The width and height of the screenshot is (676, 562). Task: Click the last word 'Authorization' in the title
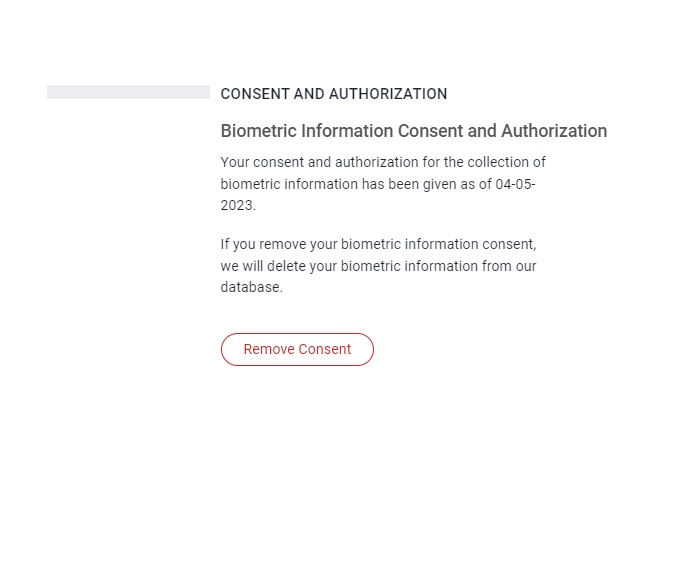[554, 131]
